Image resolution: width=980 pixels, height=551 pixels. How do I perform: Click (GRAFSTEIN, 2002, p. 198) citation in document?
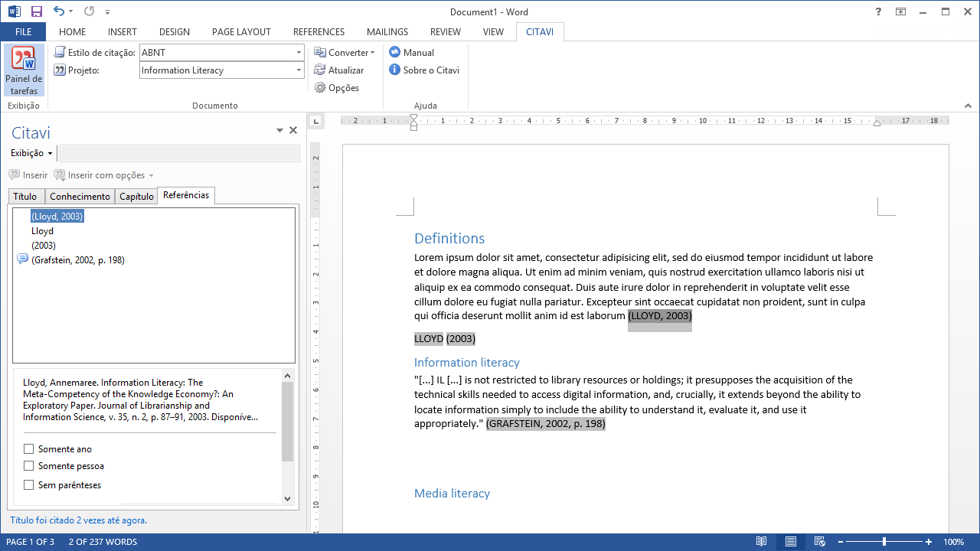pos(546,423)
